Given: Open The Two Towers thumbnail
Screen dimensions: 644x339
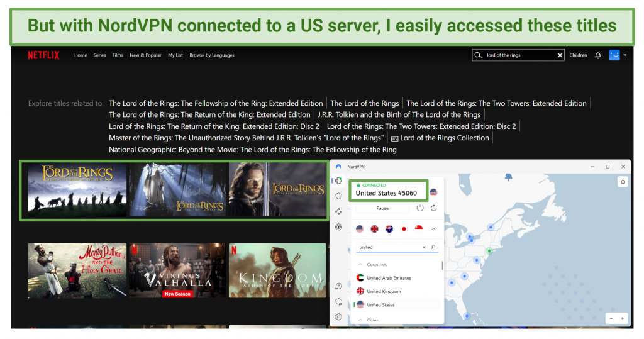Looking at the screenshot, I should [x=178, y=190].
